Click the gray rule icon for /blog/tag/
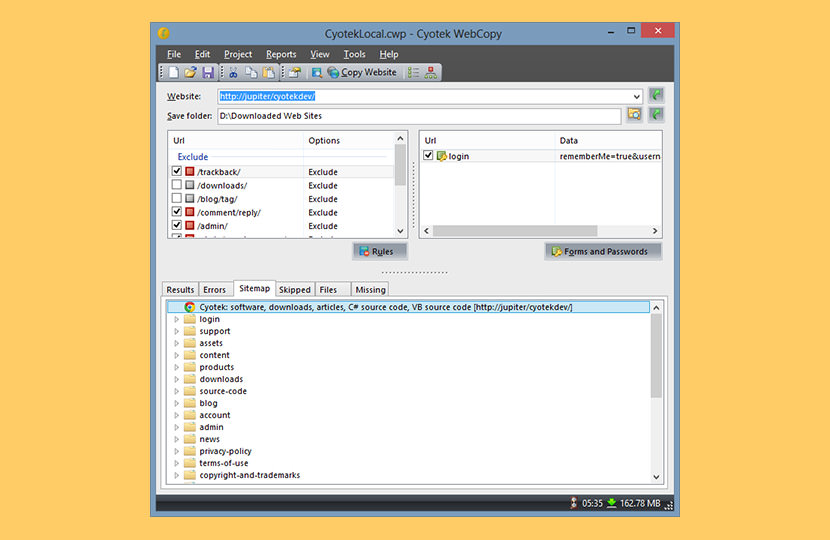 tap(190, 199)
